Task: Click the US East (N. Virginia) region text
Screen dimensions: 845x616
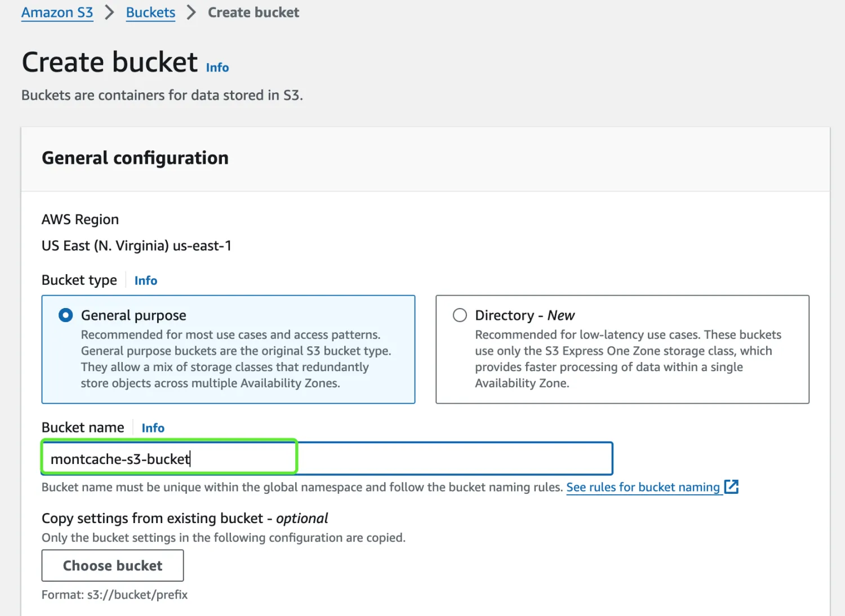Action: pos(136,246)
